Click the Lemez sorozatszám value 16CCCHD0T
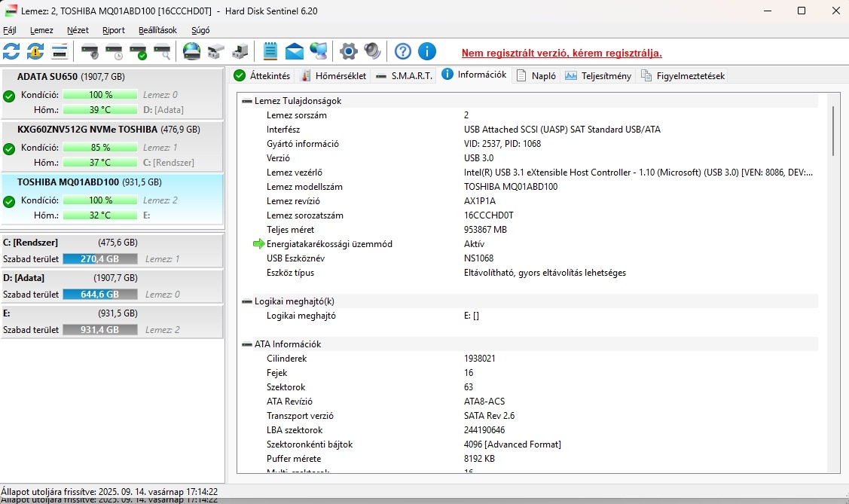This screenshot has height=504, width=849. click(x=489, y=215)
